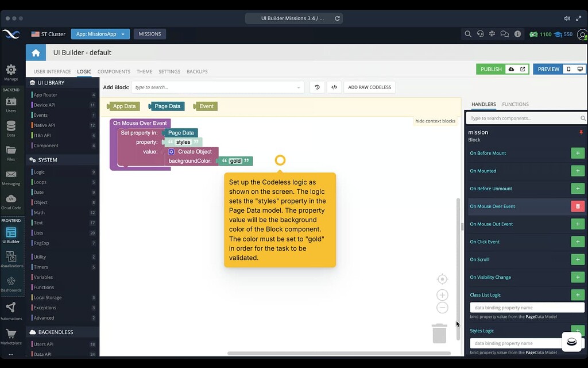Click the code view icon button
The image size is (588, 368).
pyautogui.click(x=334, y=87)
